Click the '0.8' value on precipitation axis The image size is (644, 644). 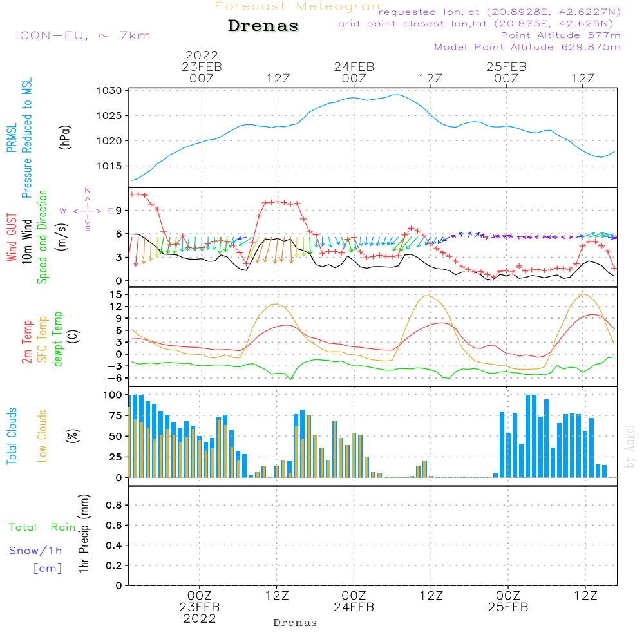[114, 505]
